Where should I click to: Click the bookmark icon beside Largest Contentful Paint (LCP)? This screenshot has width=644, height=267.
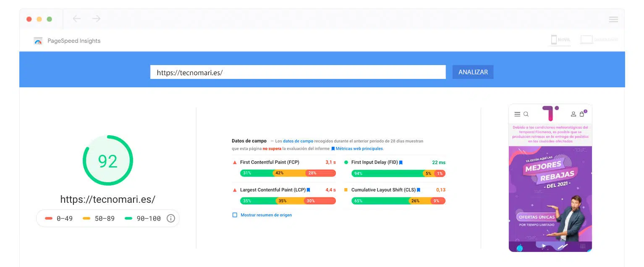tap(308, 190)
